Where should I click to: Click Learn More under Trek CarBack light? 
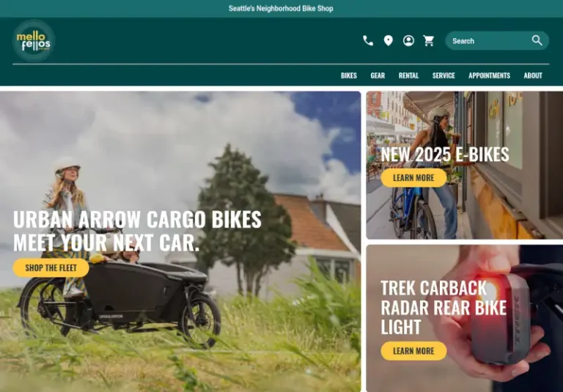(413, 351)
